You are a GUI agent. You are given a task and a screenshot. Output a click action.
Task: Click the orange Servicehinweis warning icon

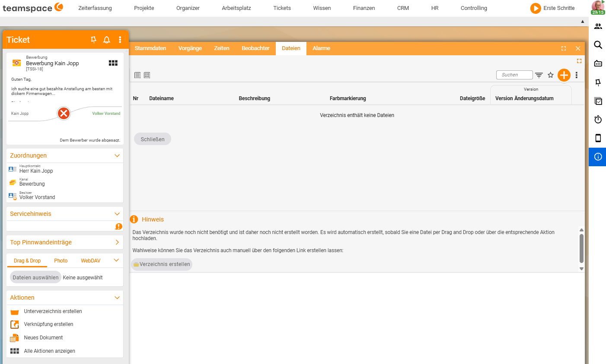[118, 226]
